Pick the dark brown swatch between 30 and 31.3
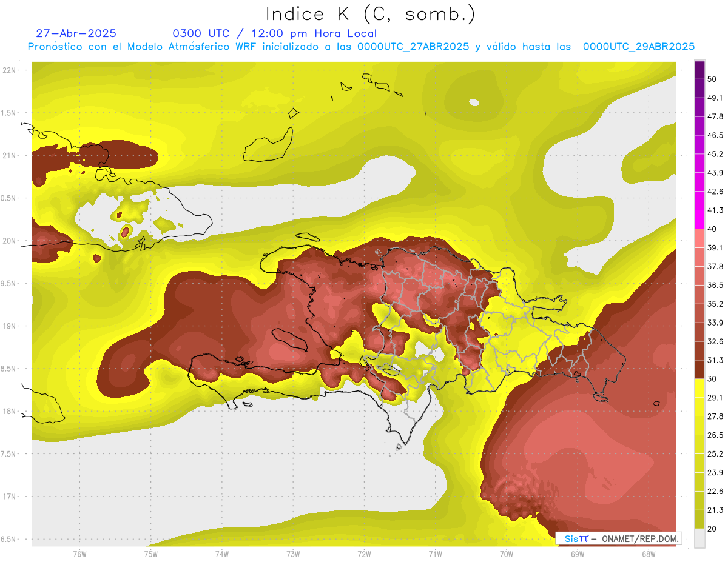Viewport: 728px width, 562px height. point(700,370)
